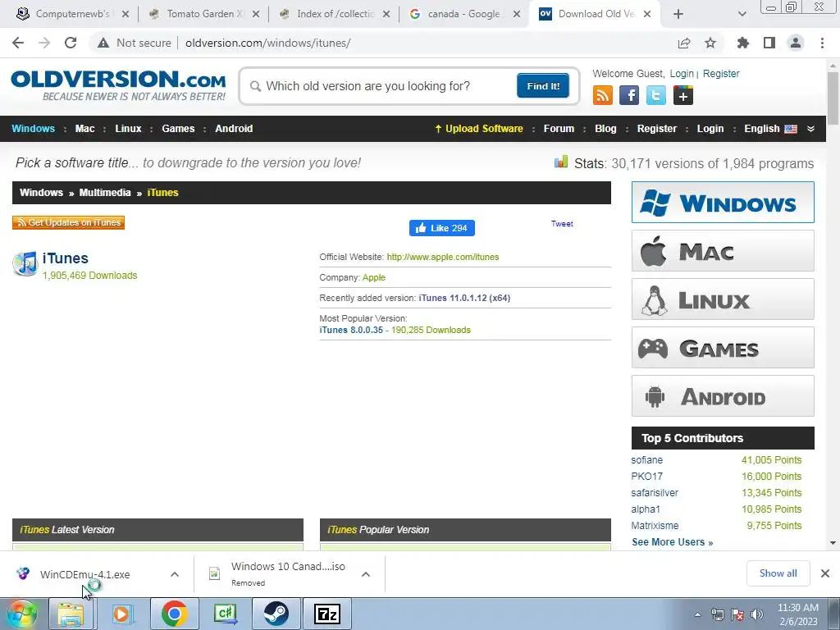The height and width of the screenshot is (630, 840).
Task: Select Games in navigation bar
Action: pos(178,129)
